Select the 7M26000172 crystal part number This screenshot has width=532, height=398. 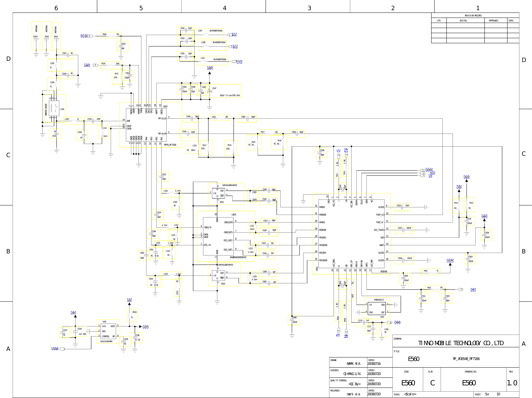click(x=379, y=300)
